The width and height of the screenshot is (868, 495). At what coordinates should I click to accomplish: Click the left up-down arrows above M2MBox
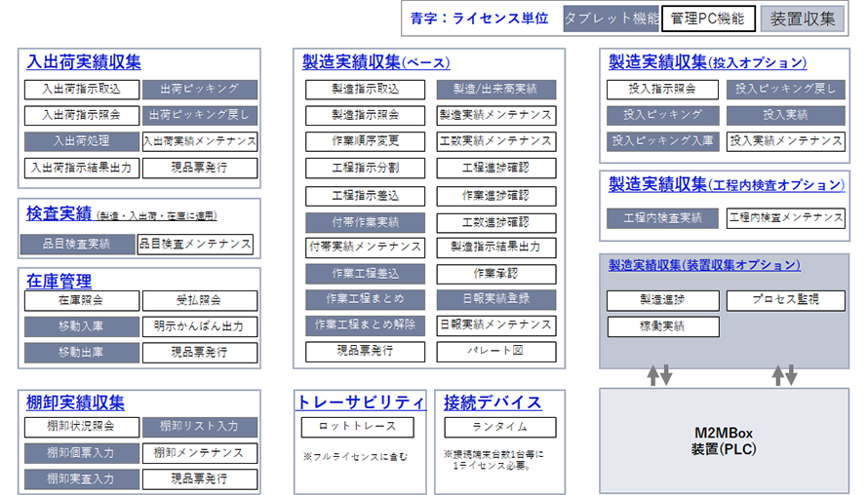[659, 374]
